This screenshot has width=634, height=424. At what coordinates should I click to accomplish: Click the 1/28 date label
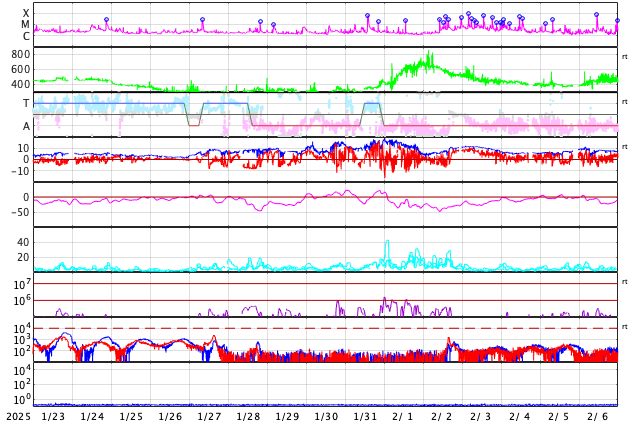[248, 417]
